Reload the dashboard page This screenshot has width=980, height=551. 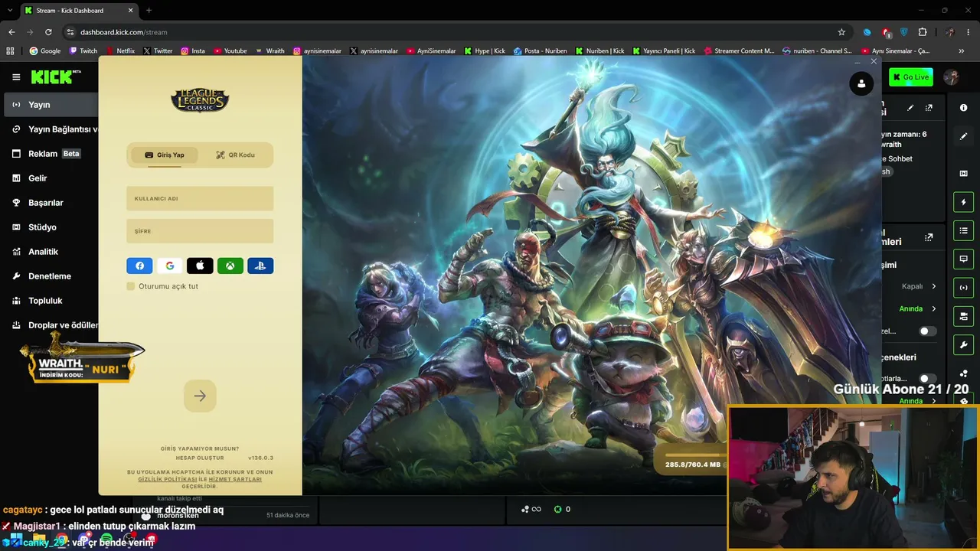(x=48, y=32)
